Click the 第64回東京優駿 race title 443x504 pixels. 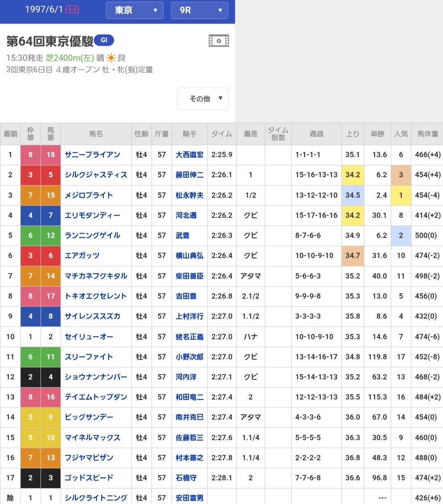(50, 41)
